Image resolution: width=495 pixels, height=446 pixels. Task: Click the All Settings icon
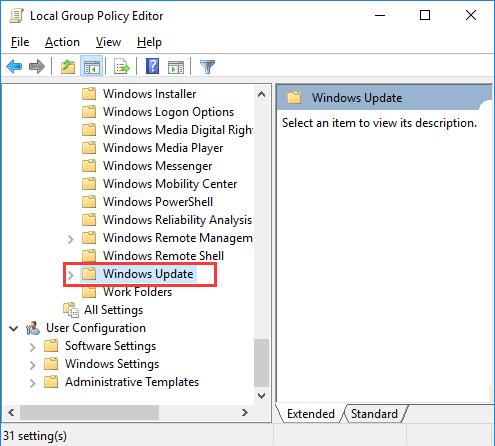[x=71, y=310]
